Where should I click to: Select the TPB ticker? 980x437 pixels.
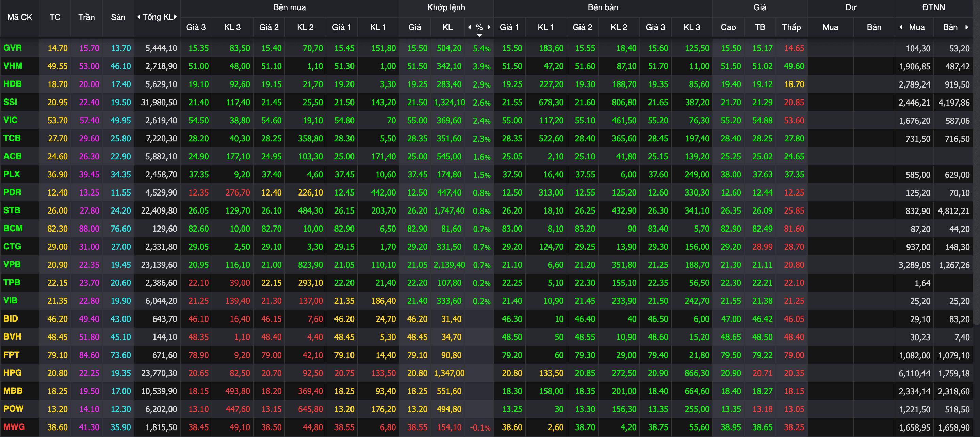(12, 282)
